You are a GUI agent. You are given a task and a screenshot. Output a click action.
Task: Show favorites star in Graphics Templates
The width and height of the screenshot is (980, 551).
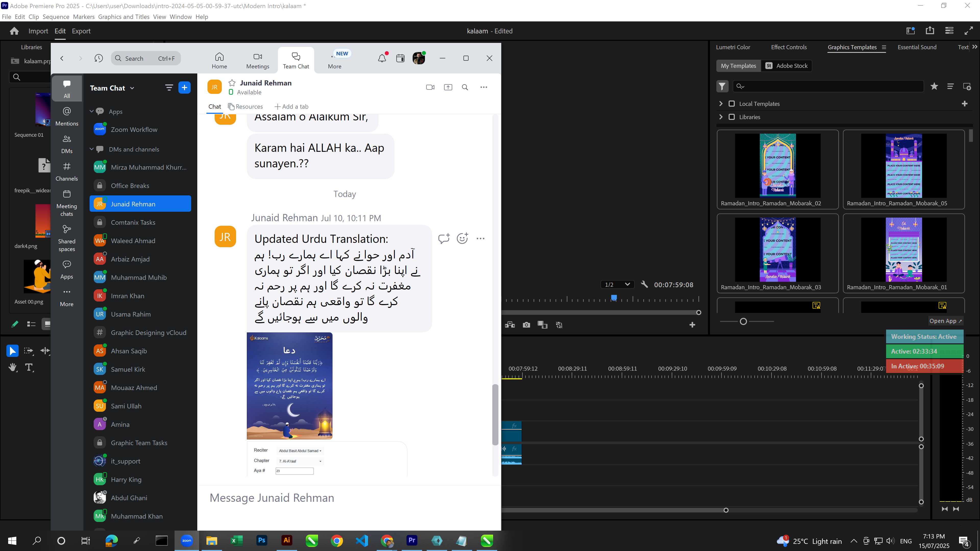point(934,86)
